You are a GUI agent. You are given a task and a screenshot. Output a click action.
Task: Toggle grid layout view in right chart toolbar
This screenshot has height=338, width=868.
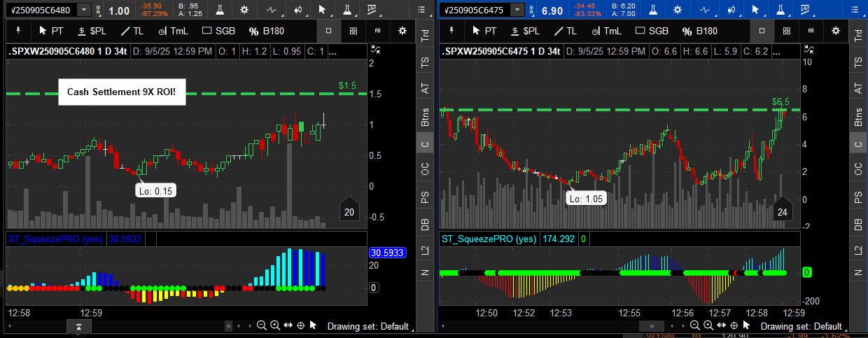(786, 31)
